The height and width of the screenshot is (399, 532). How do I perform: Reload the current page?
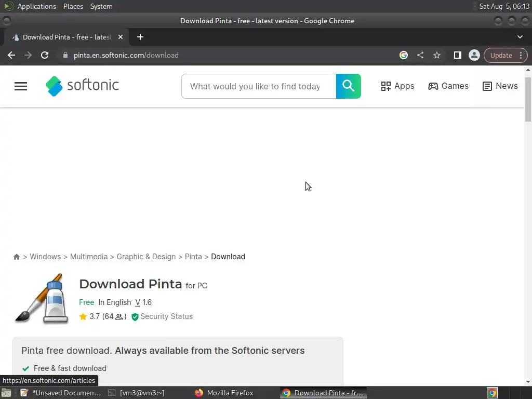tap(45, 55)
